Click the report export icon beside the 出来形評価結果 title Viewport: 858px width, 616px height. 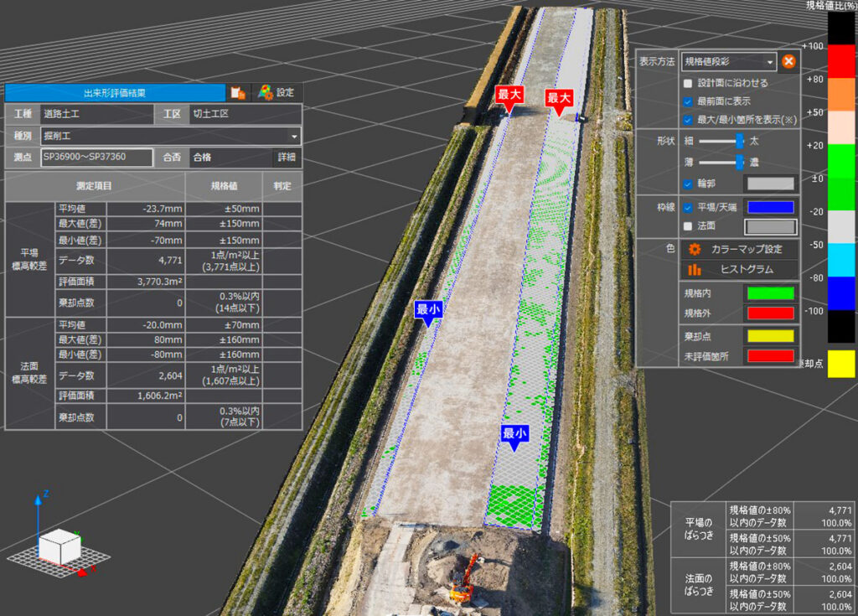pyautogui.click(x=238, y=93)
